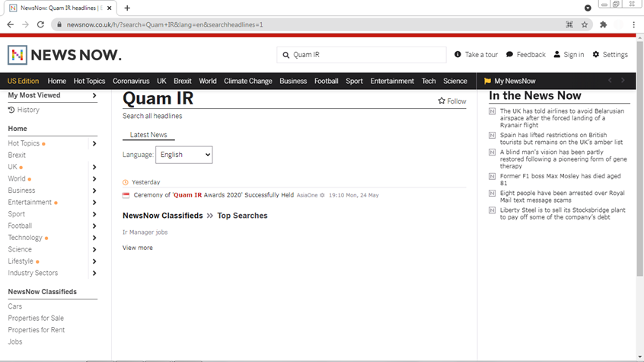
Task: Click the browser back arrow
Action: (x=10, y=24)
